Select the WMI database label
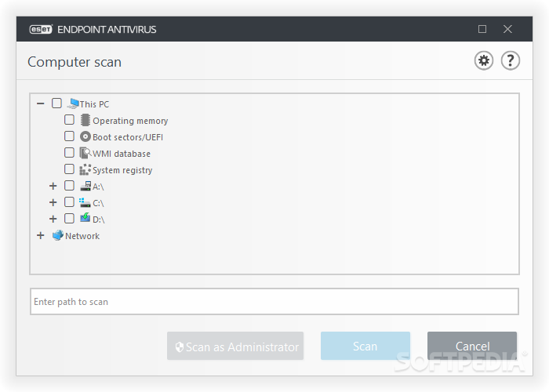The image size is (549, 392). point(122,154)
